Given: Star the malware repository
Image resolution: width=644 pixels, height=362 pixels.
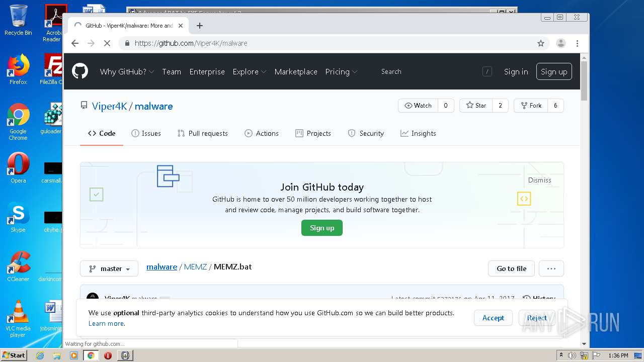Looking at the screenshot, I should 476,106.
